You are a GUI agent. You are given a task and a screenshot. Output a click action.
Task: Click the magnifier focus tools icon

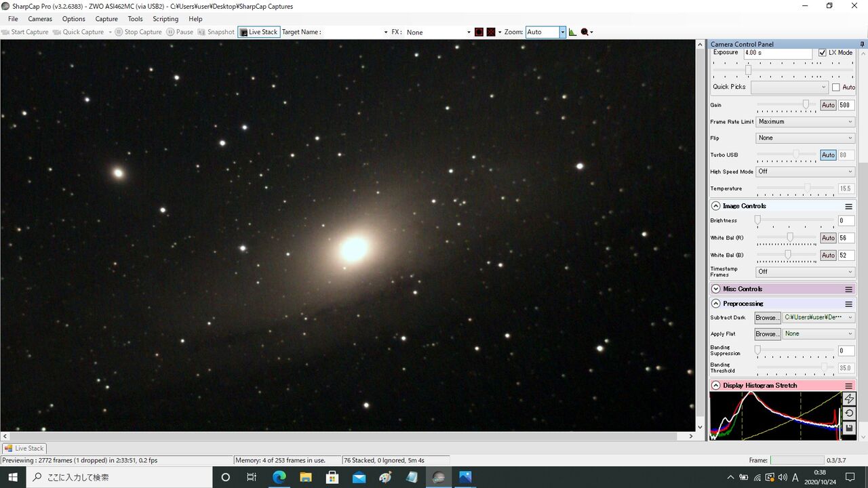pos(585,32)
